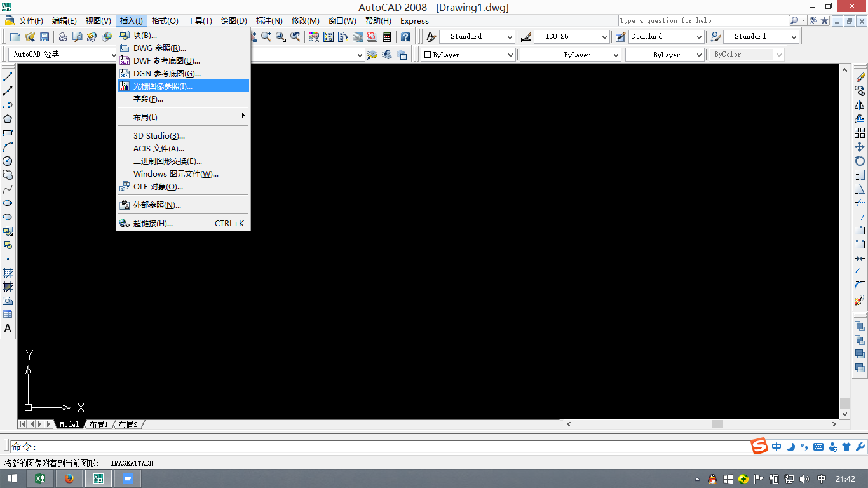
Task: Open the Standard table style dropdown
Action: pyautogui.click(x=667, y=37)
